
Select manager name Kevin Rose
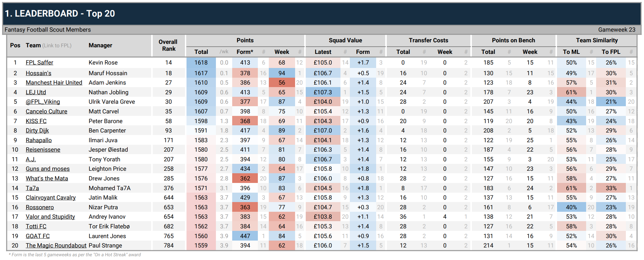pos(103,63)
